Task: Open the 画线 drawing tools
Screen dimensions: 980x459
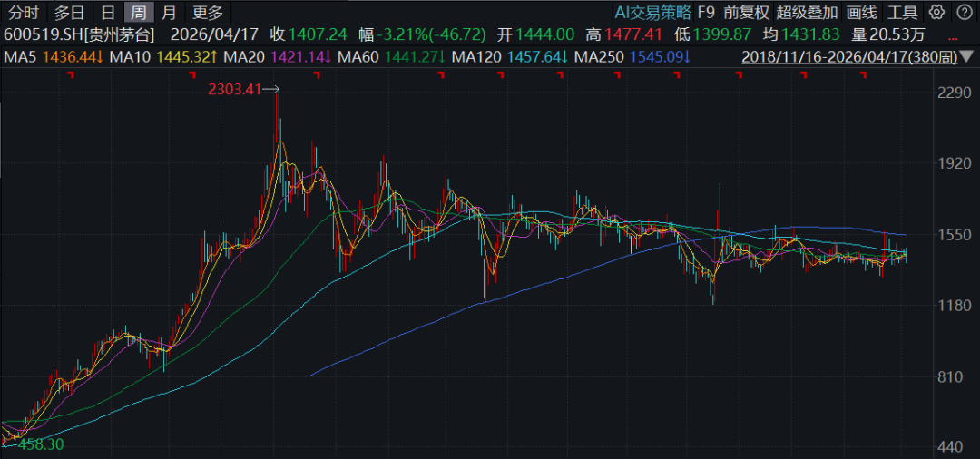Action: pos(861,11)
